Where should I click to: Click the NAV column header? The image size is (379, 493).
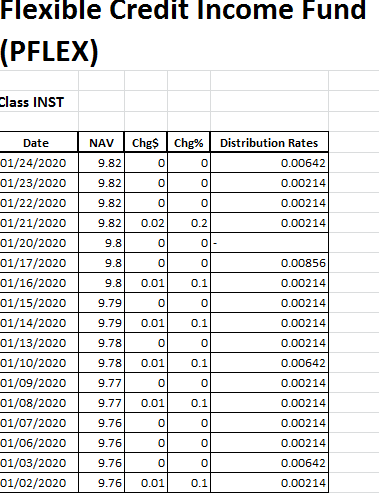point(101,143)
